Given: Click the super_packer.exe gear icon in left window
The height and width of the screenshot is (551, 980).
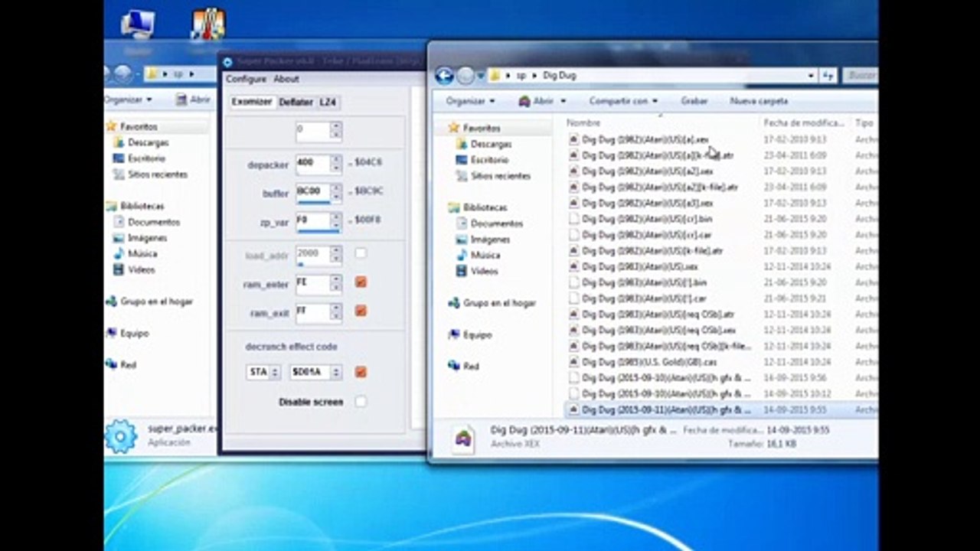Looking at the screenshot, I should tap(121, 436).
